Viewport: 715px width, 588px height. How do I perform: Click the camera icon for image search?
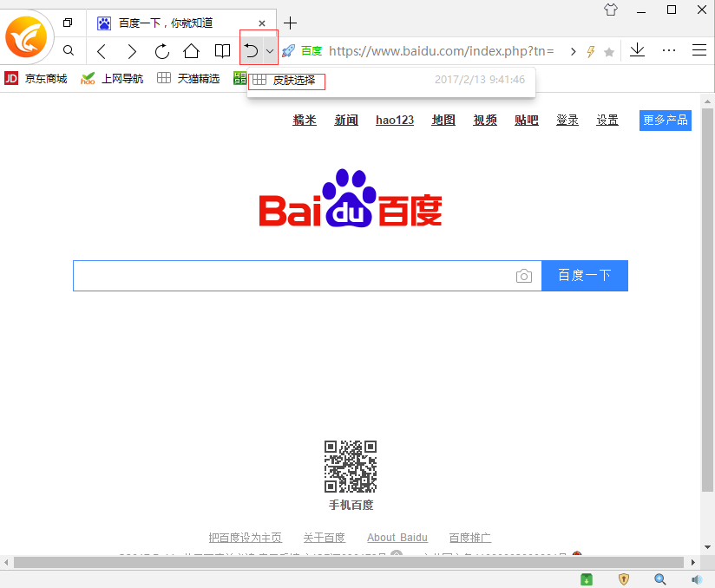click(x=524, y=275)
